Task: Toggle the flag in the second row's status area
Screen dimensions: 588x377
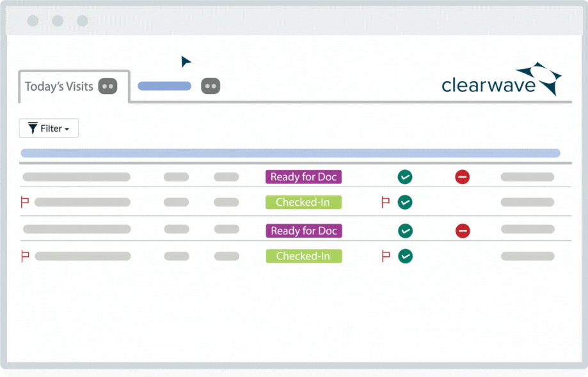Action: 384,202
